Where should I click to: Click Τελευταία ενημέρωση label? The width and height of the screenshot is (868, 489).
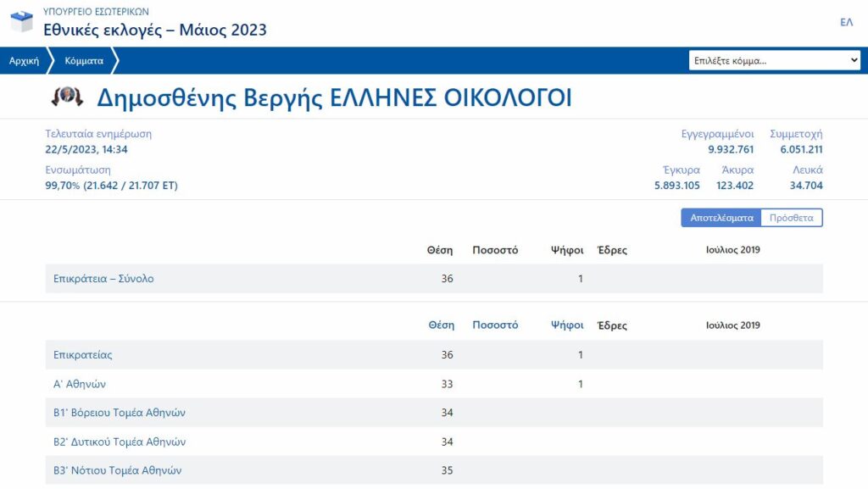tap(98, 133)
